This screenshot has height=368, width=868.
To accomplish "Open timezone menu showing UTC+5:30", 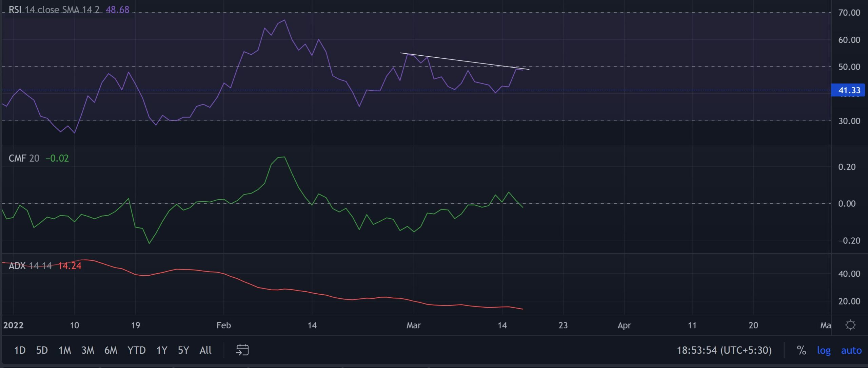I will 724,350.
